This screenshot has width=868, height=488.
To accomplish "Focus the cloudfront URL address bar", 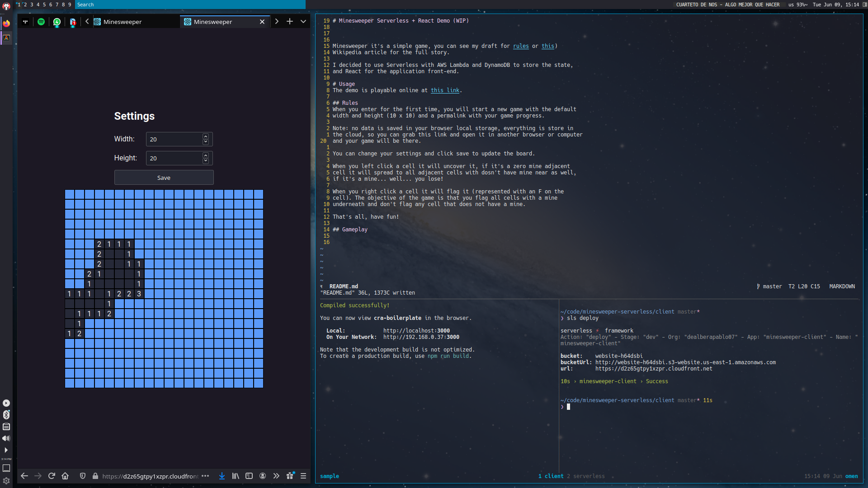I will tap(150, 476).
